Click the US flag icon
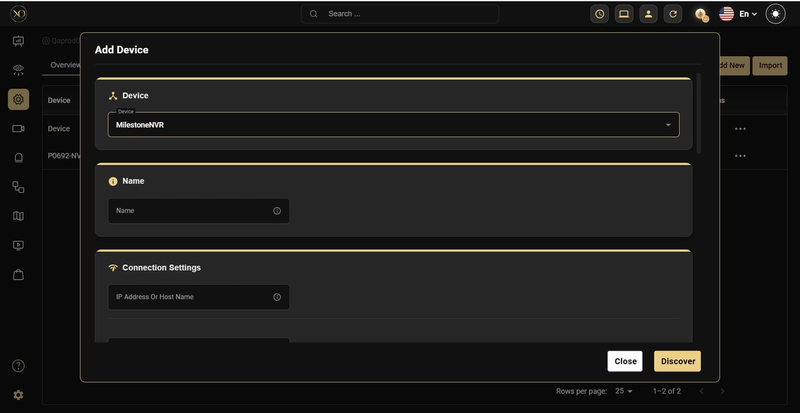This screenshot has height=413, width=800. click(x=727, y=14)
